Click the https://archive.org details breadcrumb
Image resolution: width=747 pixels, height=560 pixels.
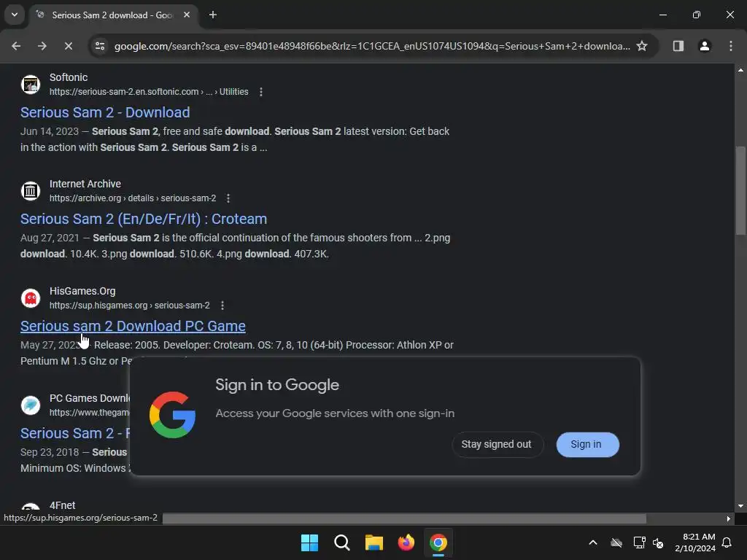133,198
